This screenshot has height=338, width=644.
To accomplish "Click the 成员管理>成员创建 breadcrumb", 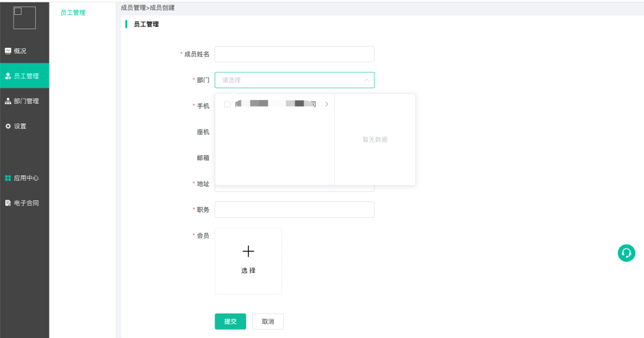I will [147, 8].
